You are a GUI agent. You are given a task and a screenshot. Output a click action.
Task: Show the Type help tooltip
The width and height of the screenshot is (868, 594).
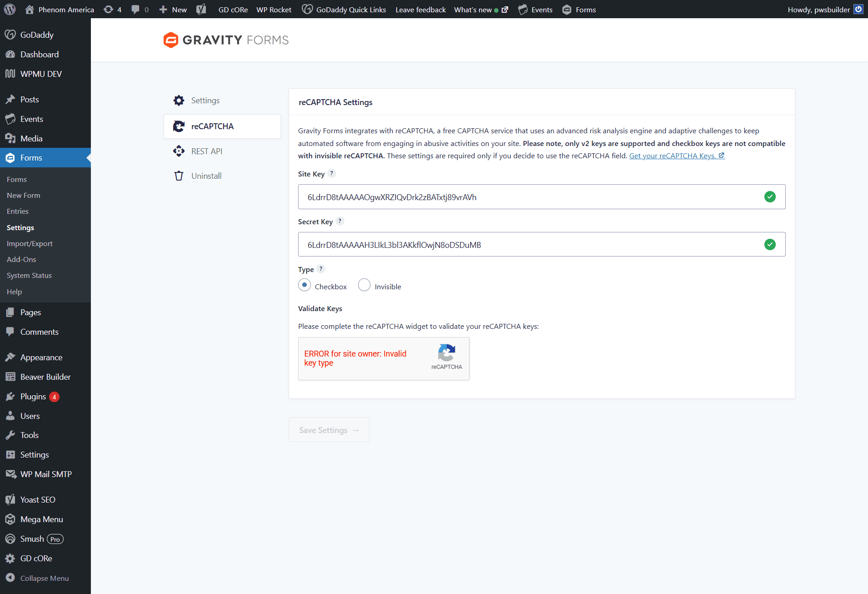[x=321, y=269]
